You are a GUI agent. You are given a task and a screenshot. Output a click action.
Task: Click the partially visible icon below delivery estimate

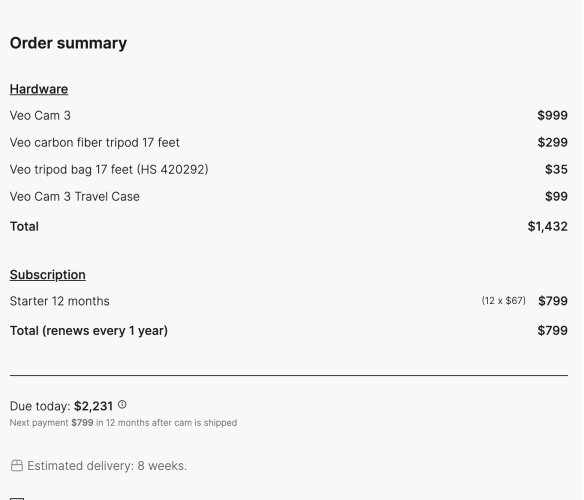(x=17, y=499)
